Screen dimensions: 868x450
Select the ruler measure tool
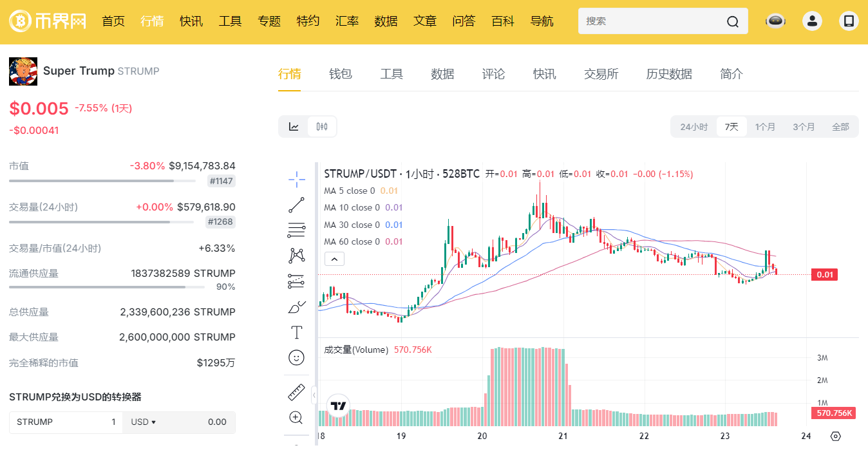pos(296,391)
